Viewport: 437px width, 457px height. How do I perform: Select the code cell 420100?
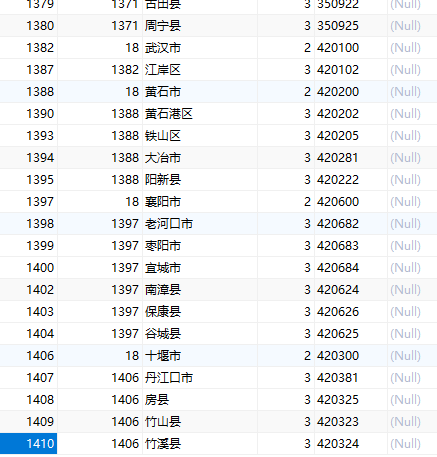pyautogui.click(x=351, y=48)
